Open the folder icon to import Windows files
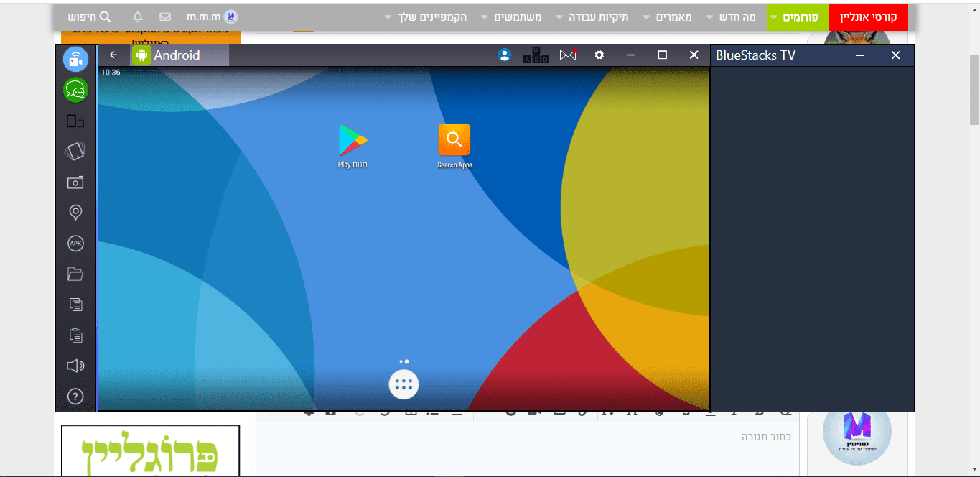The image size is (980, 477). pos(75,274)
